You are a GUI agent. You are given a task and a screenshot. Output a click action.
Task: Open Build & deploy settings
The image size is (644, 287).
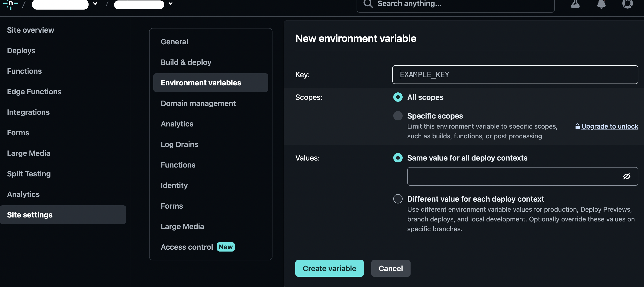(186, 62)
